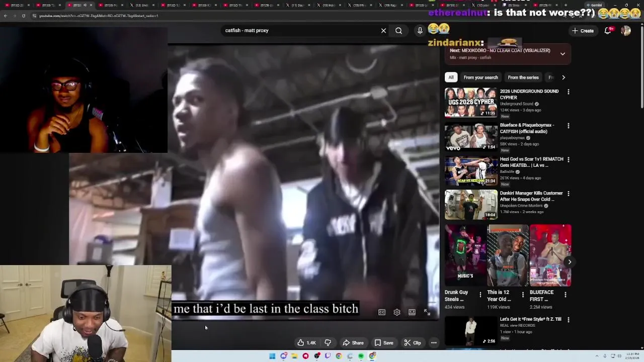This screenshot has height=362, width=644.
Task: Open options for Hezi God vs Scar video
Action: (569, 160)
